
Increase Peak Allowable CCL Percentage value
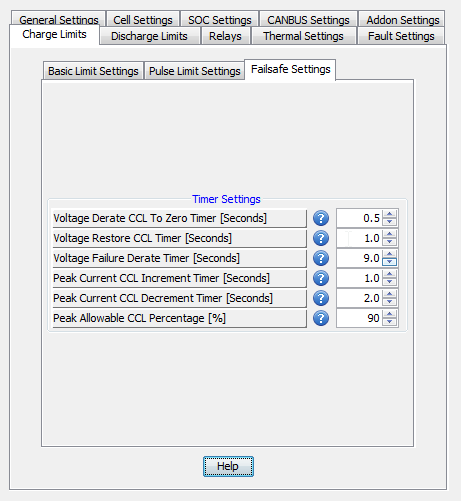[389, 314]
